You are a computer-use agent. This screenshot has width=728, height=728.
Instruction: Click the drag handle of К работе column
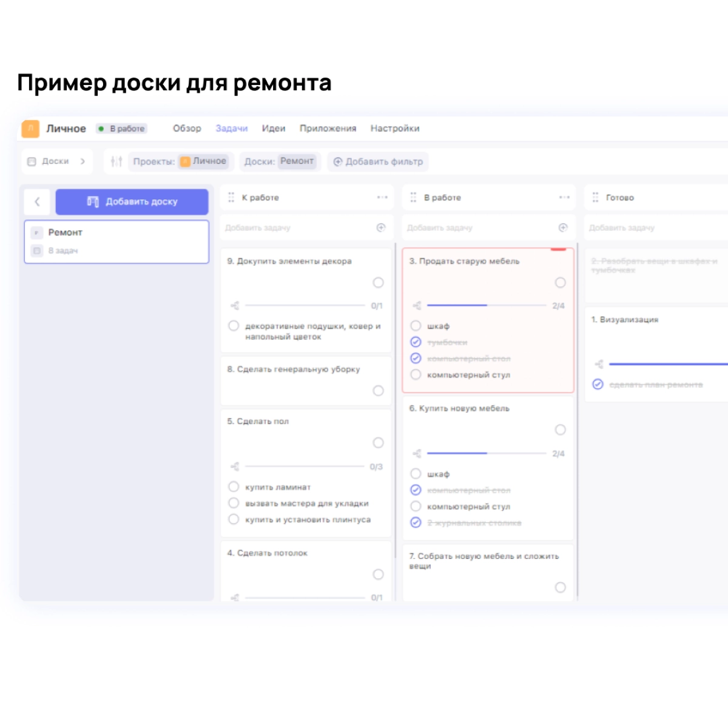click(231, 198)
